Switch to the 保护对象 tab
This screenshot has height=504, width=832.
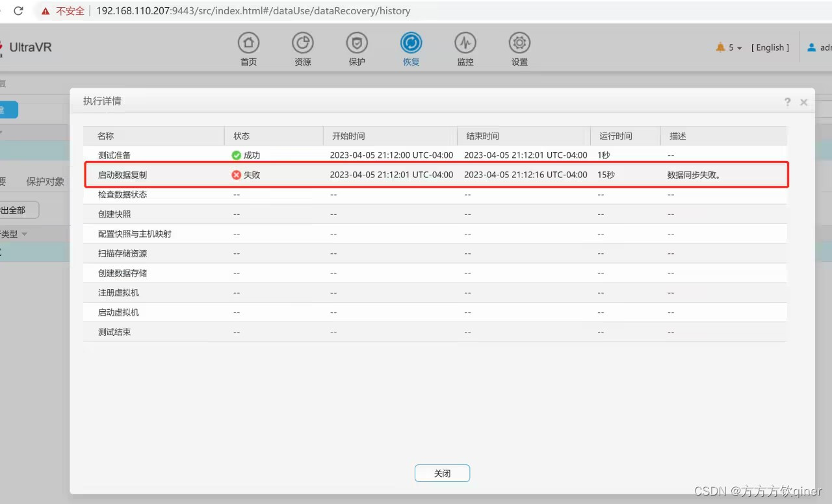coord(45,182)
